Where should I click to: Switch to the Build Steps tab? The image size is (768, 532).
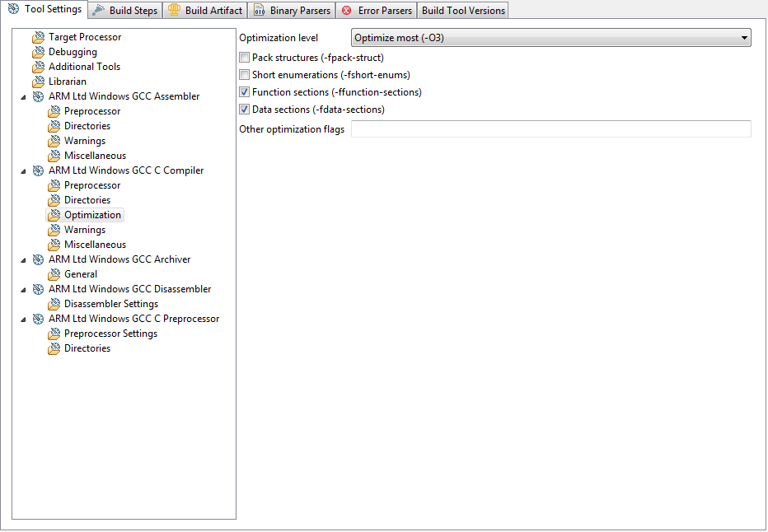click(x=125, y=10)
